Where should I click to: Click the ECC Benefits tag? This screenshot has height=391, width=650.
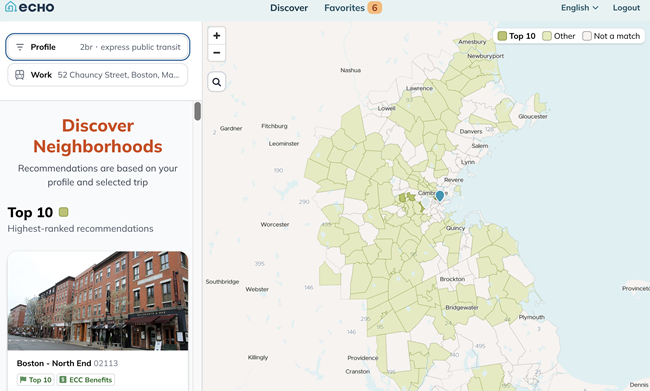pyautogui.click(x=86, y=380)
